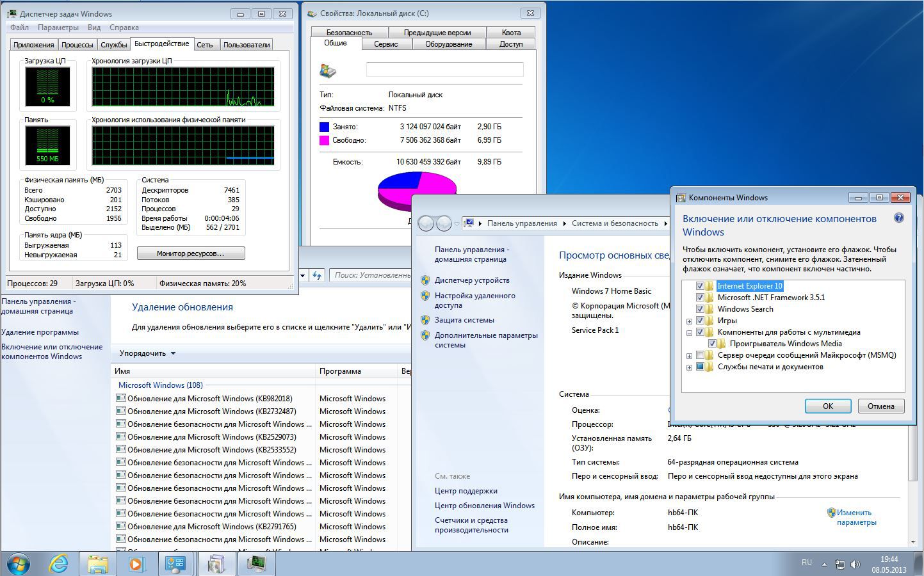The height and width of the screenshot is (576, 924).
Task: Click Forward arrow in System control panel
Action: coord(444,223)
